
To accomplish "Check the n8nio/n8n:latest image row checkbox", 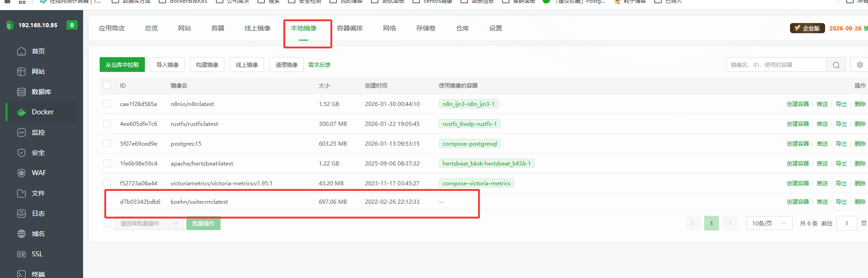I will coord(107,104).
